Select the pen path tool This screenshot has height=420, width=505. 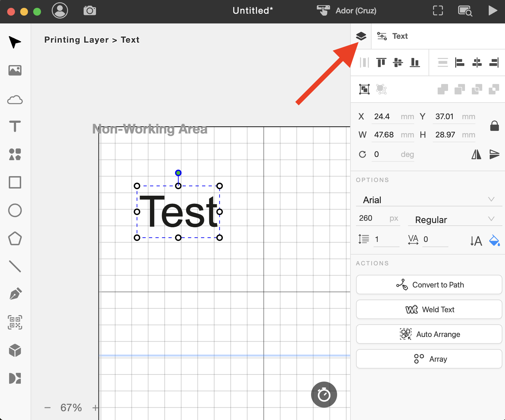tap(16, 294)
